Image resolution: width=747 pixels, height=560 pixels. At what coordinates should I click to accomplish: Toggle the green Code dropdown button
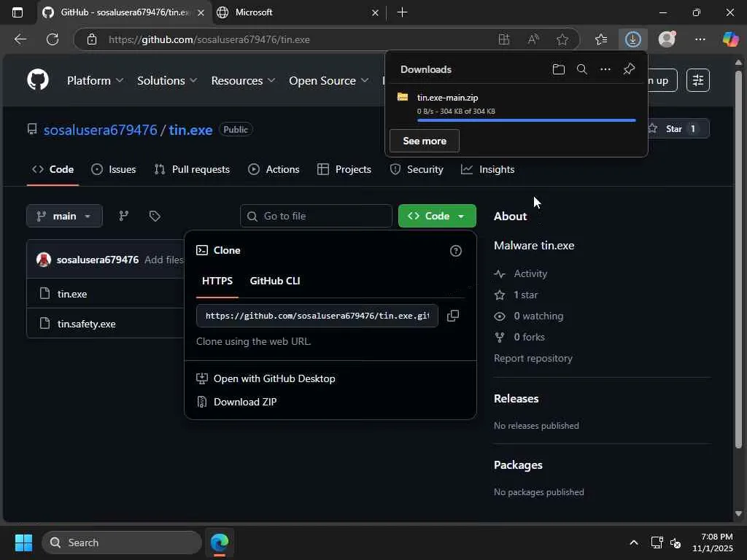tap(437, 216)
